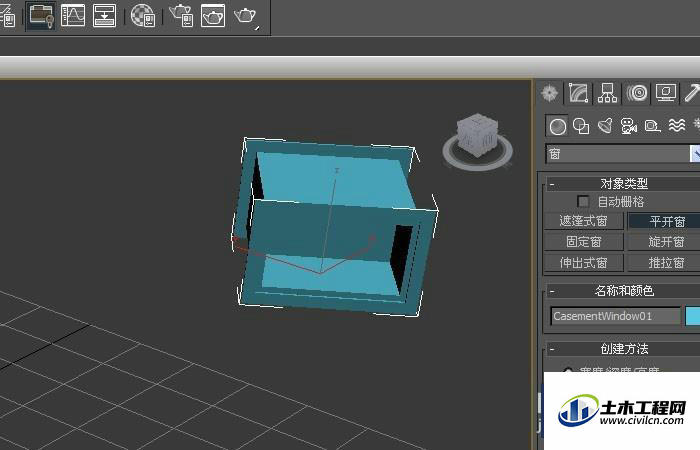This screenshot has width=700, height=450.
Task: Click the ViewCube compass ring
Action: (x=478, y=163)
